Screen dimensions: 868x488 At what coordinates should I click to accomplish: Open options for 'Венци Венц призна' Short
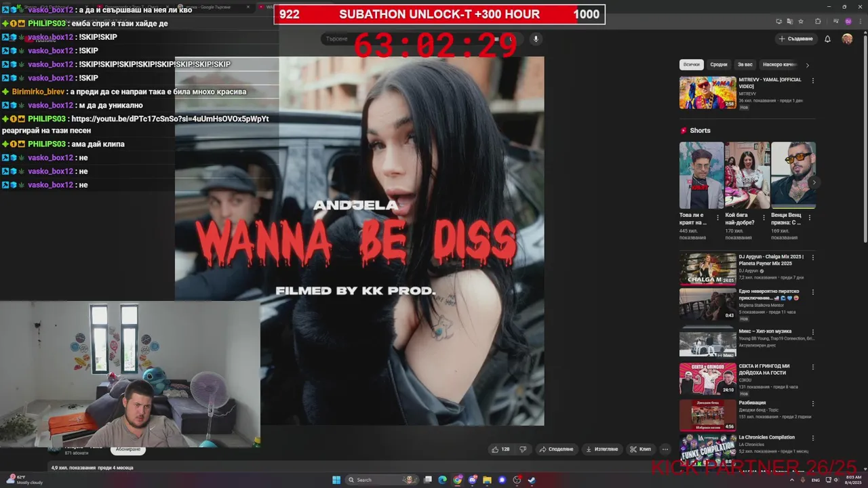click(810, 218)
